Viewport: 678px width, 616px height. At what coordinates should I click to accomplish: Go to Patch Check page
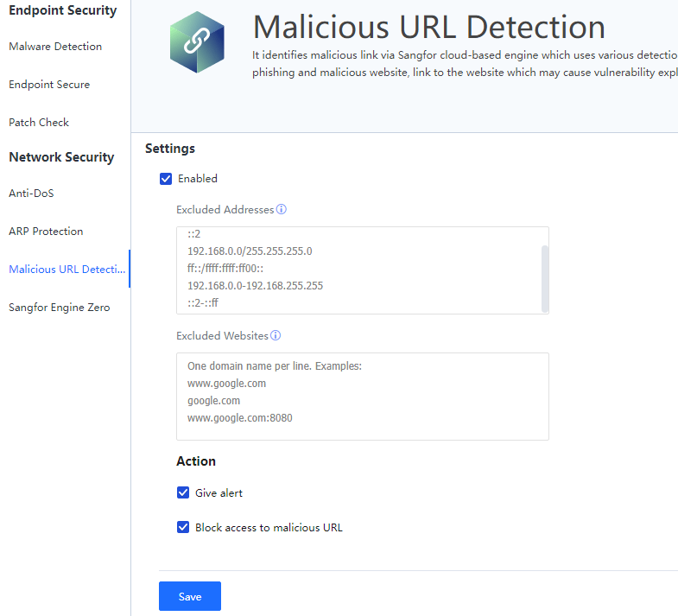pos(39,123)
